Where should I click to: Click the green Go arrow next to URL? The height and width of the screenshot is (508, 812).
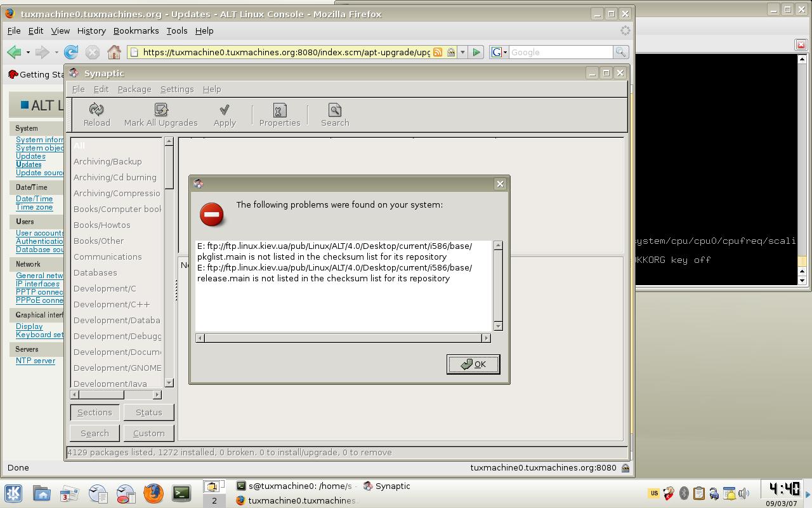[476, 52]
